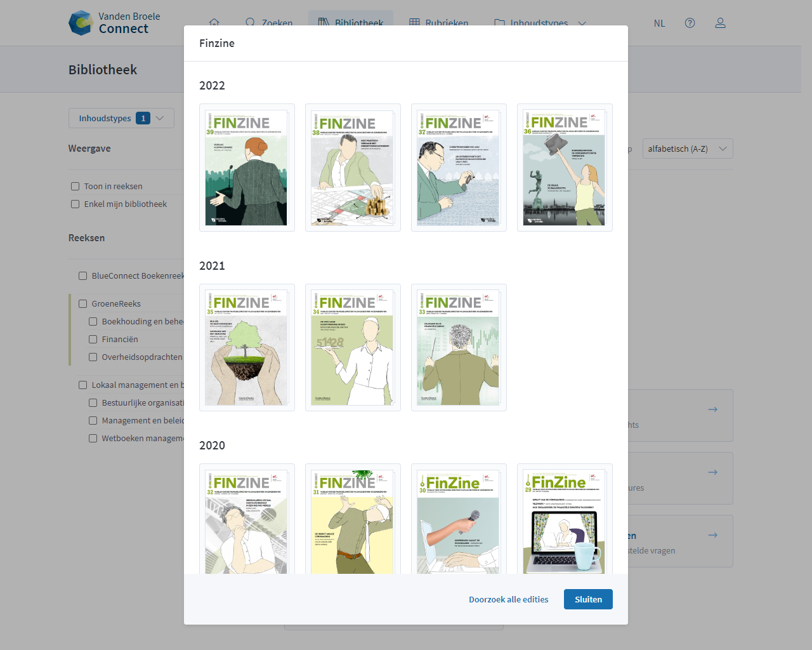Open Finzine issue 39 cover
Screen dimensions: 812x650
pos(247,168)
